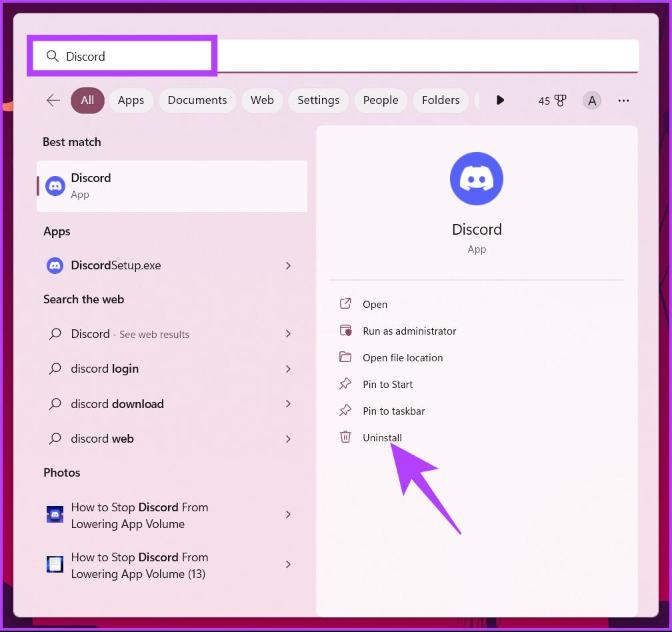Choose Run as administrator
672x632 pixels.
[409, 331]
